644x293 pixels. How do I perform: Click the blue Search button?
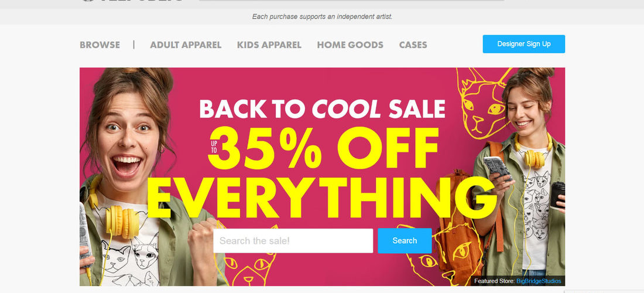(x=405, y=241)
